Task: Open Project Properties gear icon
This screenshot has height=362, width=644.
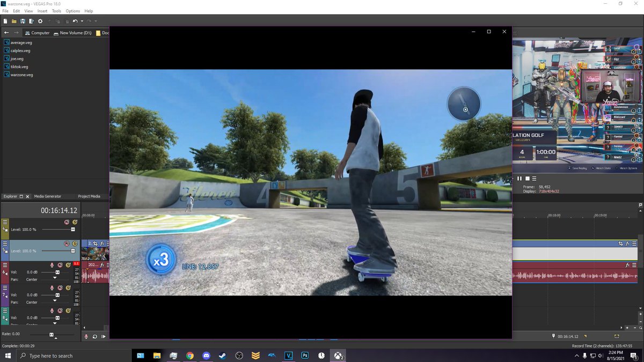Action: 40,21
